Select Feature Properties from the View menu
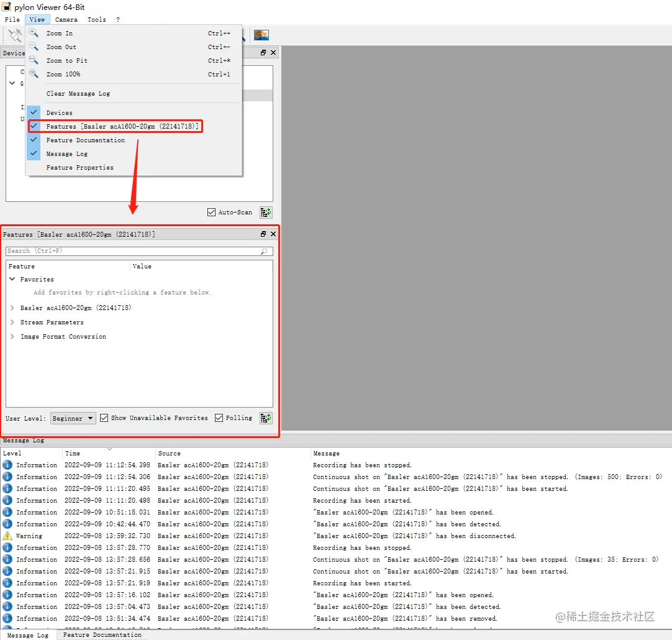Screen dimensions: 672x640 pyautogui.click(x=134, y=168)
